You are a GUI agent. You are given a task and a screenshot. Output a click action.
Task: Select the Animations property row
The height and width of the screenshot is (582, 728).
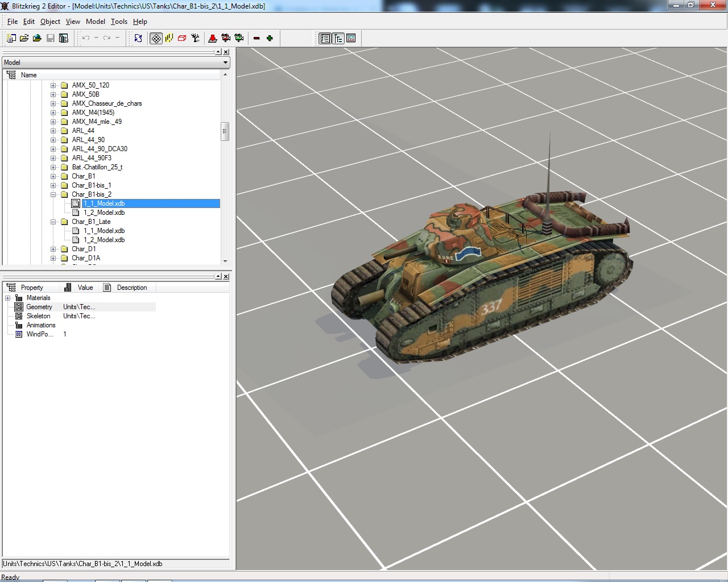tap(80, 325)
